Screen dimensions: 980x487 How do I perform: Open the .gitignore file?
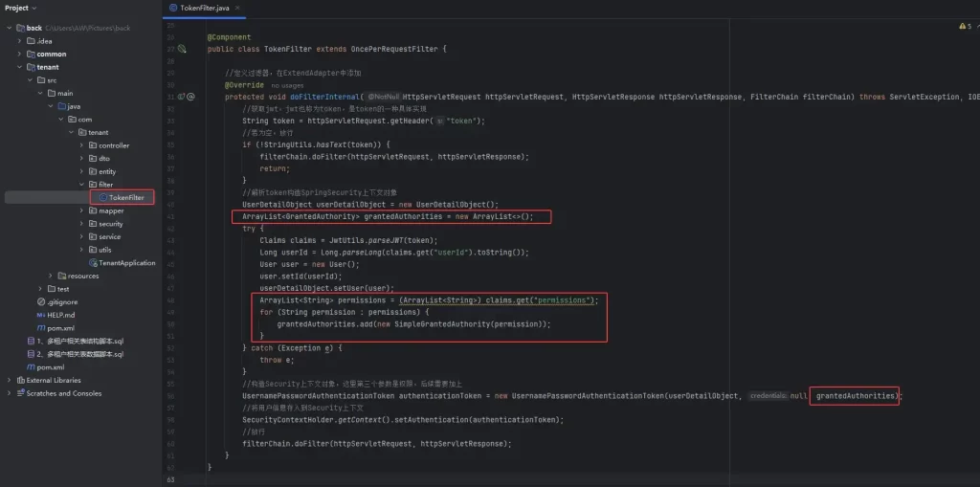[x=64, y=301]
